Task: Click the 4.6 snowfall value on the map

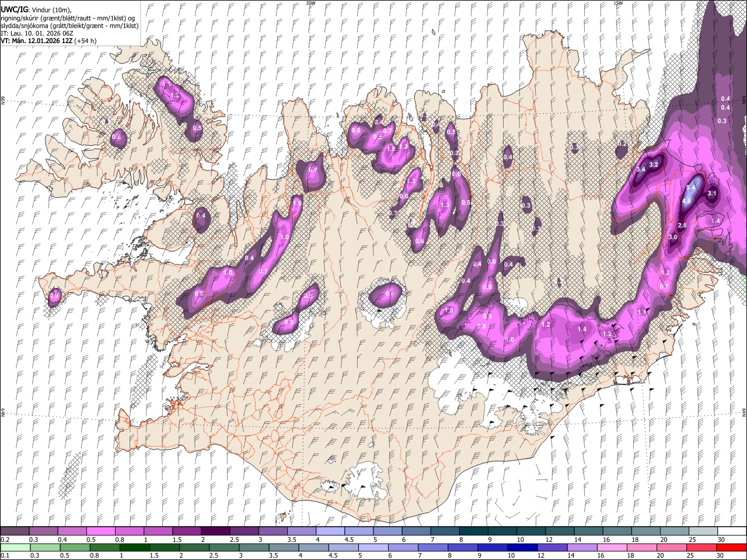Action: [x=686, y=201]
